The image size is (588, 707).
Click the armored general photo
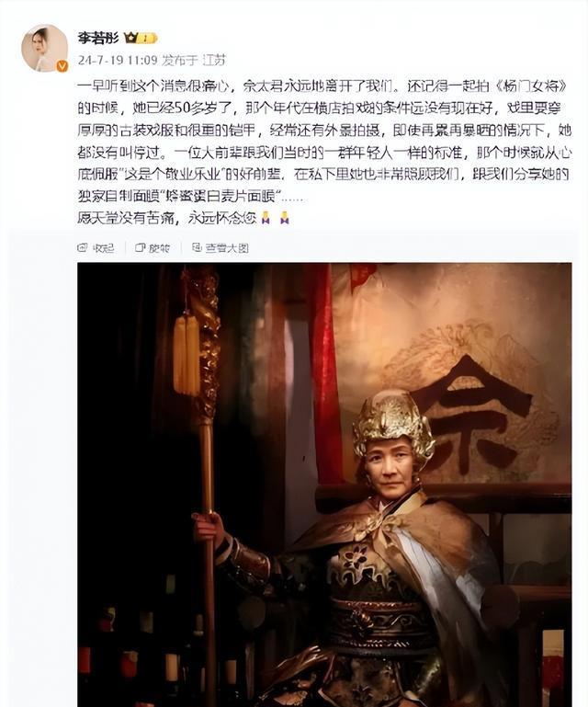tap(324, 485)
